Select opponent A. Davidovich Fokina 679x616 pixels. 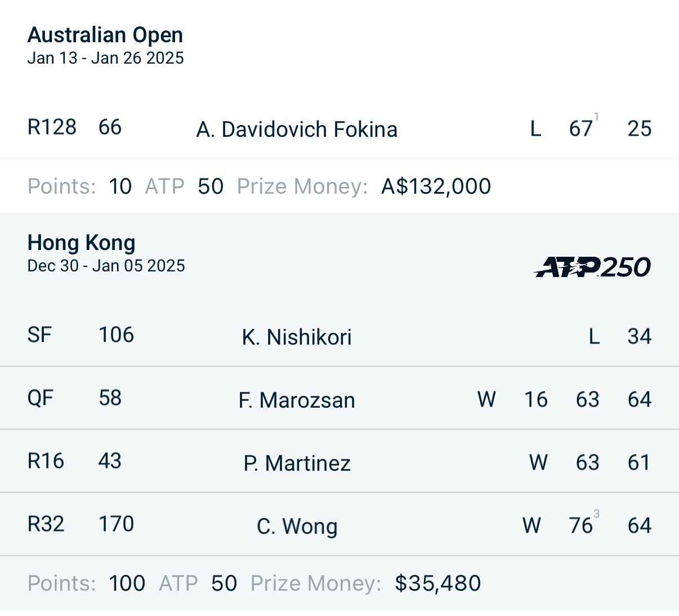[x=297, y=130]
